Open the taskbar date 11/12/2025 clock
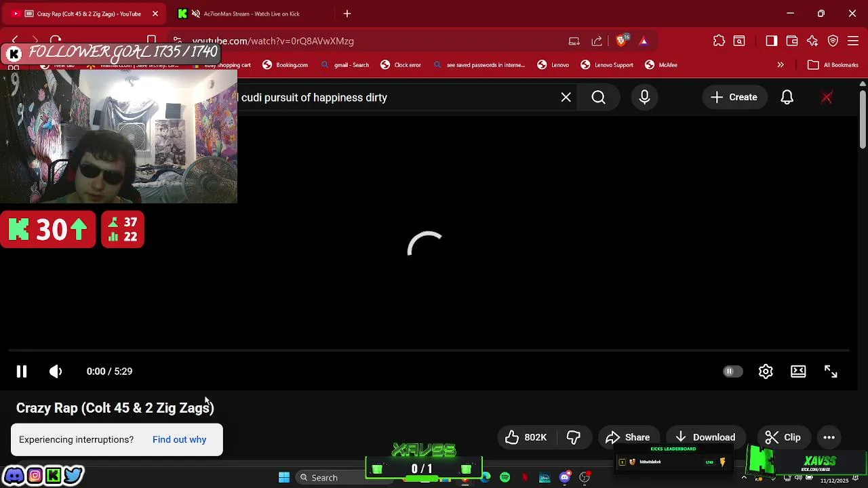This screenshot has width=868, height=488. coord(834,480)
